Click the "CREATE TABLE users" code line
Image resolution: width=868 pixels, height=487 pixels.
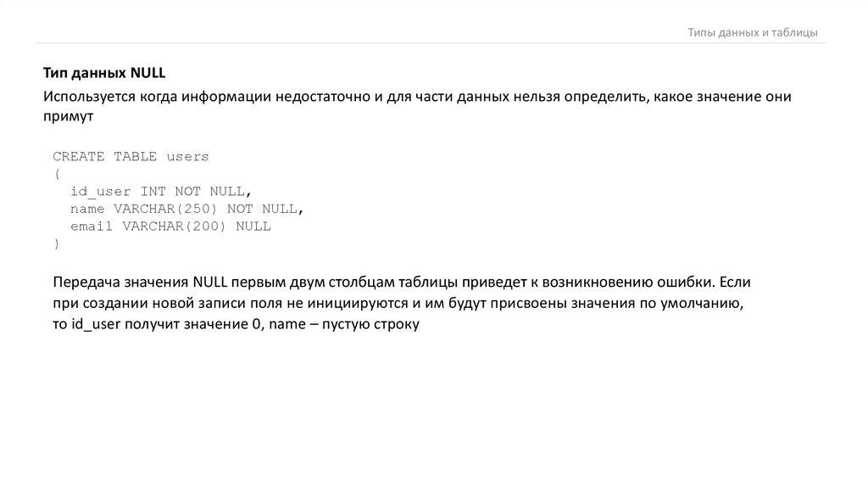coord(131,156)
